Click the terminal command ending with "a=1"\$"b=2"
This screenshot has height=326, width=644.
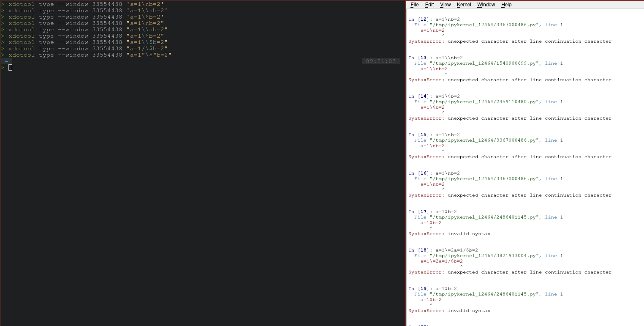coord(90,55)
